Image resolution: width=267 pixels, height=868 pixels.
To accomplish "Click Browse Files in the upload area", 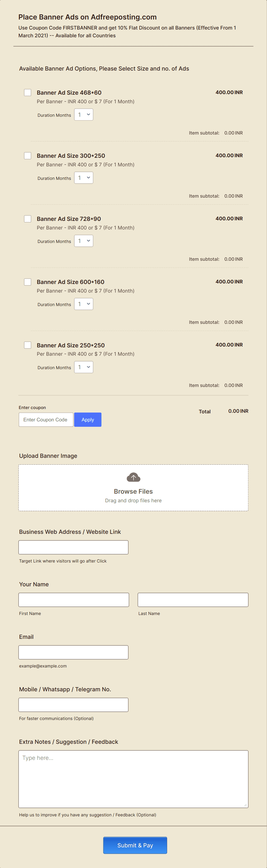I will pos(133,491).
